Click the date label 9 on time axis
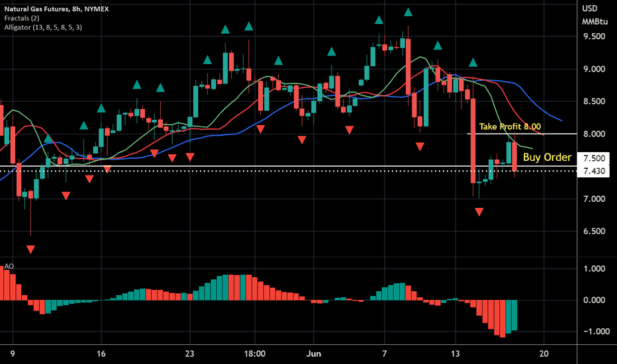Viewport: 617px width, 364px height. [x=13, y=354]
